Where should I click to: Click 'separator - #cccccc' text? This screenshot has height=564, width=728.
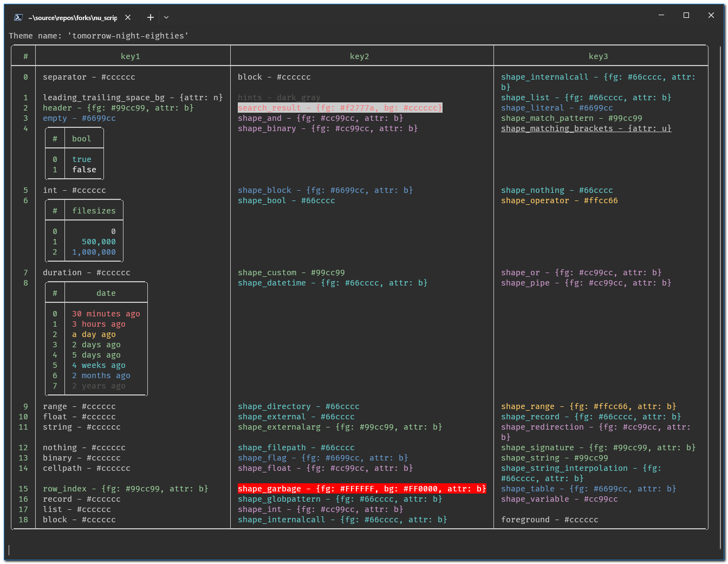coord(89,77)
